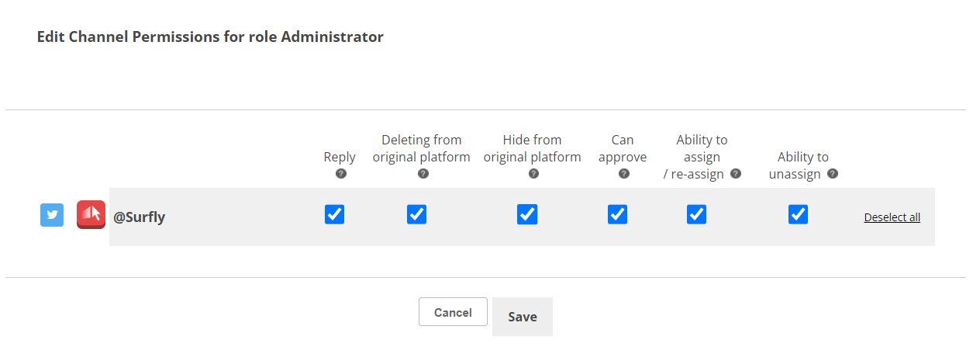The height and width of the screenshot is (347, 980).
Task: Show help icon for Ability to unassign
Action: click(x=832, y=174)
